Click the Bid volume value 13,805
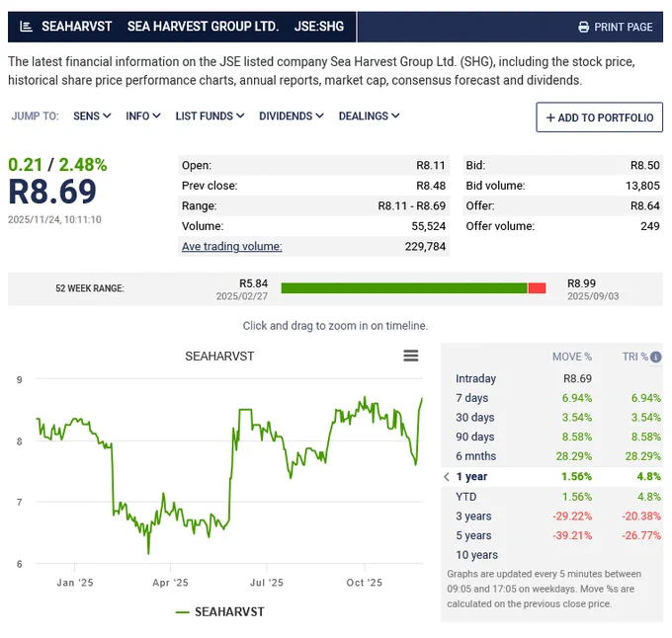Screen dimensions: 672x638 (x=642, y=186)
